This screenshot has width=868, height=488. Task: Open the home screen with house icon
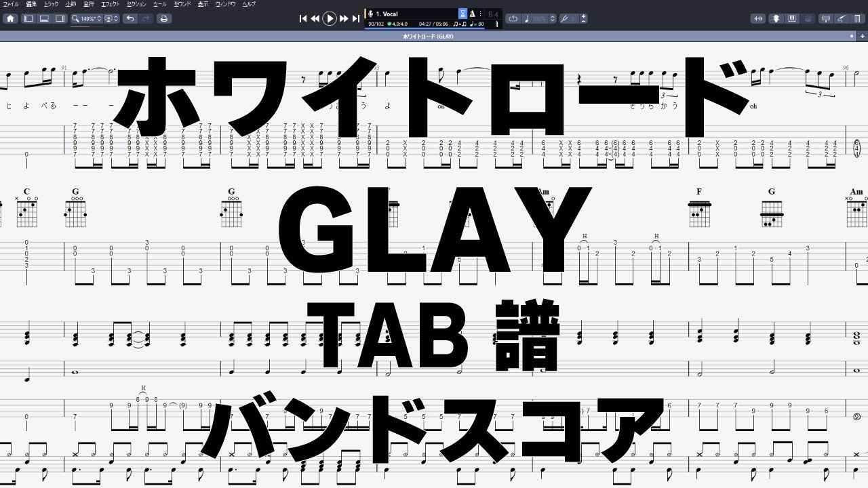click(x=10, y=18)
